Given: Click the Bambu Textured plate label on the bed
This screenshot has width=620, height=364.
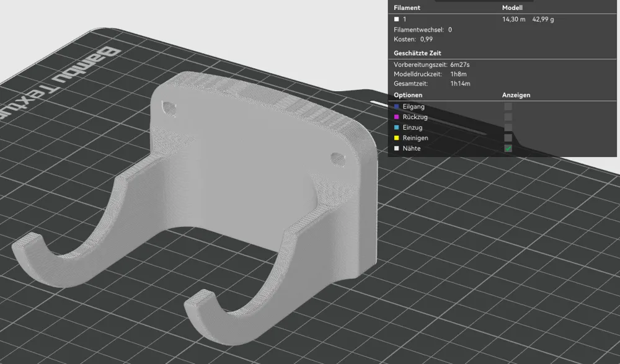Looking at the screenshot, I should pyautogui.click(x=60, y=85).
